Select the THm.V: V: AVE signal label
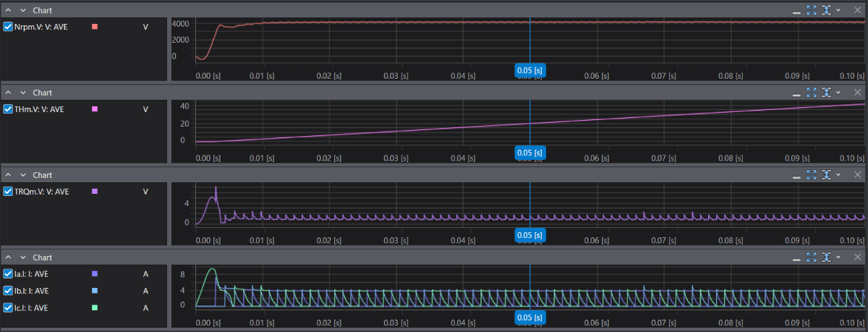The width and height of the screenshot is (868, 332). tap(39, 109)
